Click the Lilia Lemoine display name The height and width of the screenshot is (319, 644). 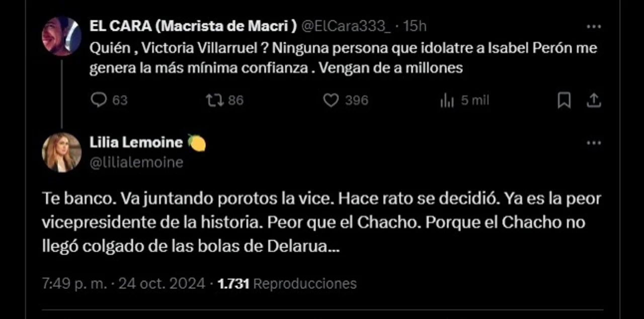pyautogui.click(x=136, y=143)
